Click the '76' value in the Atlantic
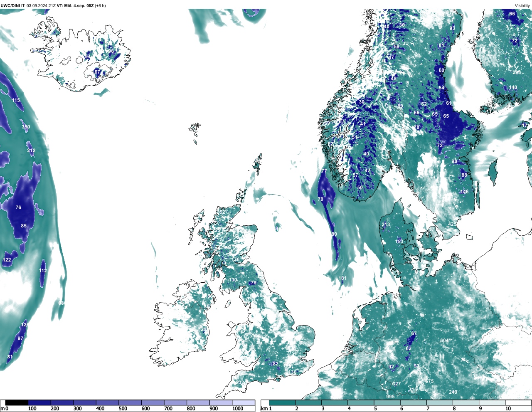Viewport: 532px width, 412px height. [18, 207]
